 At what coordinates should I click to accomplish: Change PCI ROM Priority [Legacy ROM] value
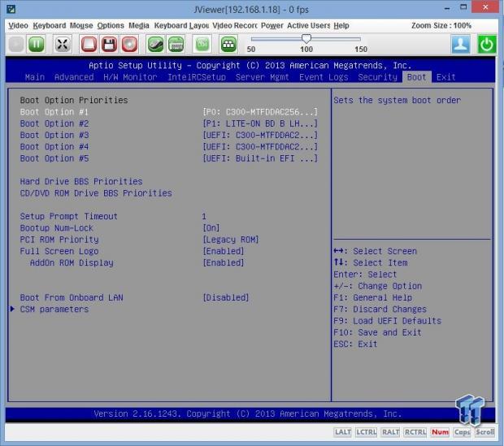[231, 240]
